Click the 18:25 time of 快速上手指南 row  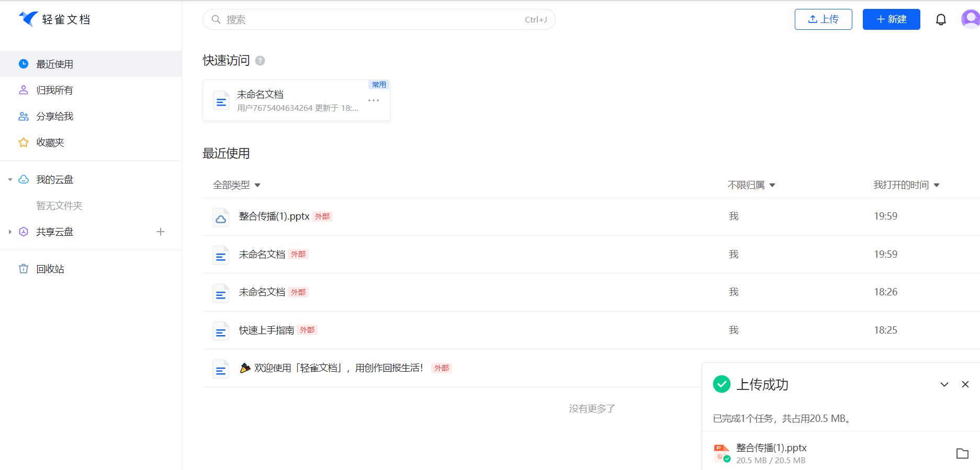tap(885, 330)
